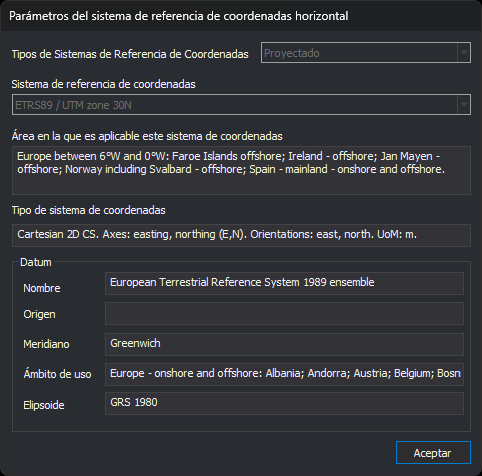Click the Ámbito de uso field
Image resolution: width=482 pixels, height=476 pixels.
coord(284,374)
